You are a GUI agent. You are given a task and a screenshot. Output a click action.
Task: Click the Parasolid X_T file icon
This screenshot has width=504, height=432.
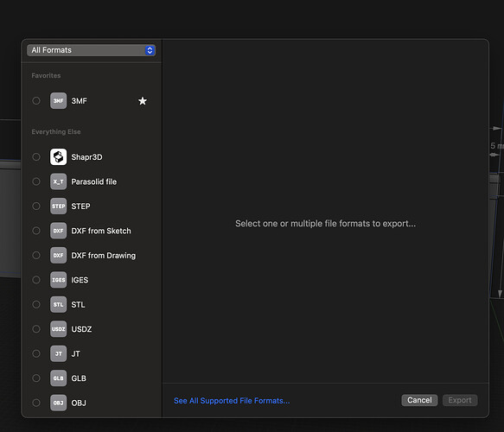(58, 181)
